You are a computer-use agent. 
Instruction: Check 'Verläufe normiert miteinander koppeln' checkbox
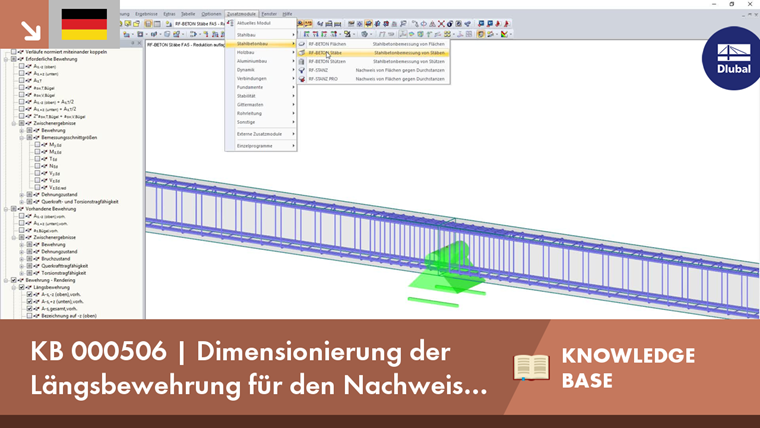pyautogui.click(x=14, y=52)
